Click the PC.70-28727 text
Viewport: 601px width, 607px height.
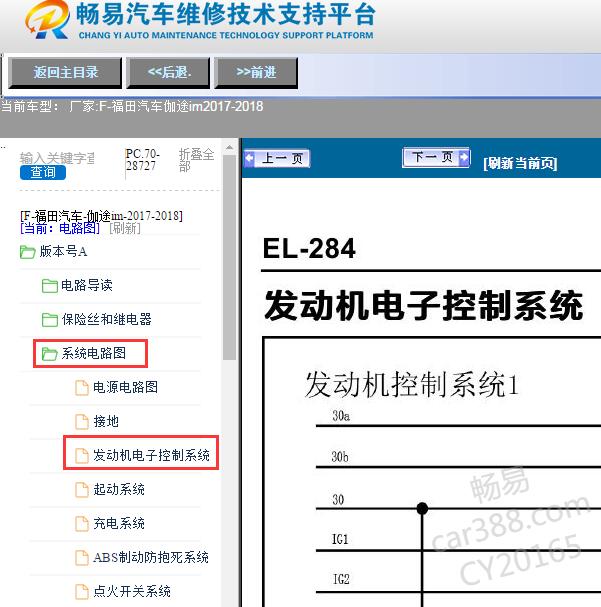142,159
